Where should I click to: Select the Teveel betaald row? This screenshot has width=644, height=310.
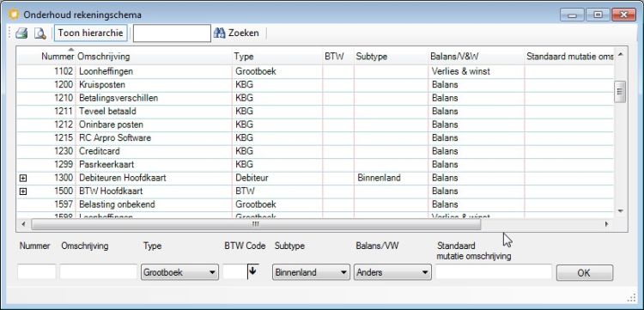(x=315, y=112)
